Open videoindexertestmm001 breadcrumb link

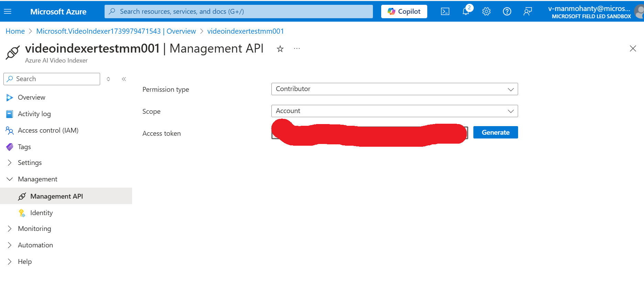point(245,31)
